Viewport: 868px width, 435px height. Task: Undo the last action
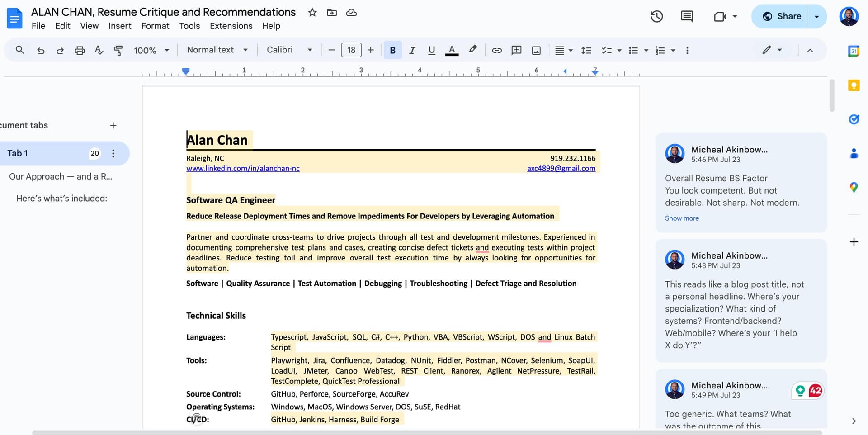pyautogui.click(x=41, y=50)
